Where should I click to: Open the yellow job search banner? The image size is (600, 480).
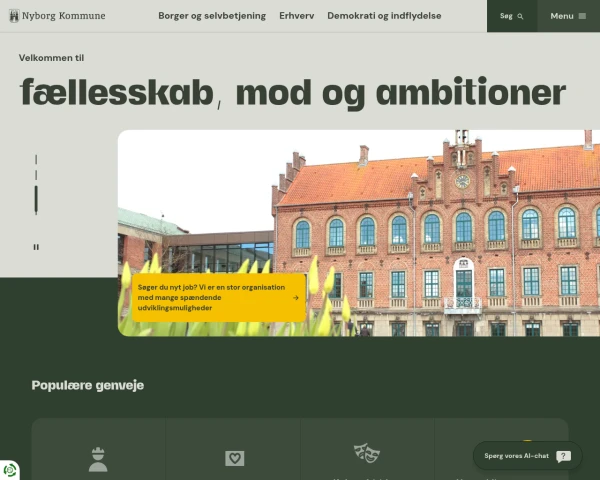coord(219,297)
